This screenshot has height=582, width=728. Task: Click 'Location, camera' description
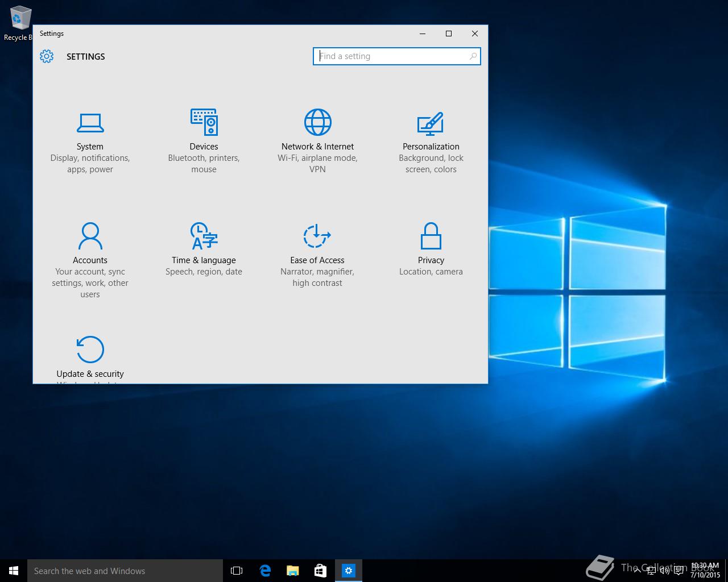point(431,272)
